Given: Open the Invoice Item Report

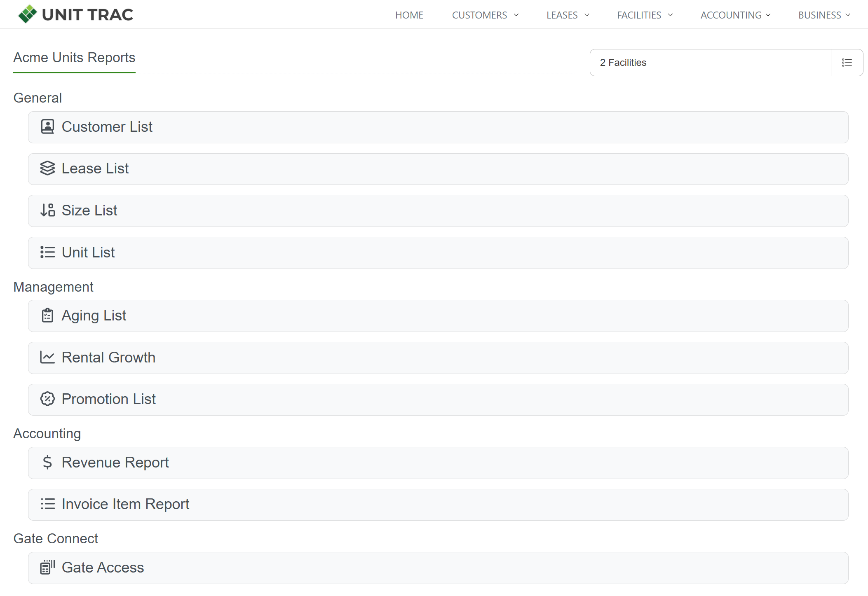Looking at the screenshot, I should [438, 505].
